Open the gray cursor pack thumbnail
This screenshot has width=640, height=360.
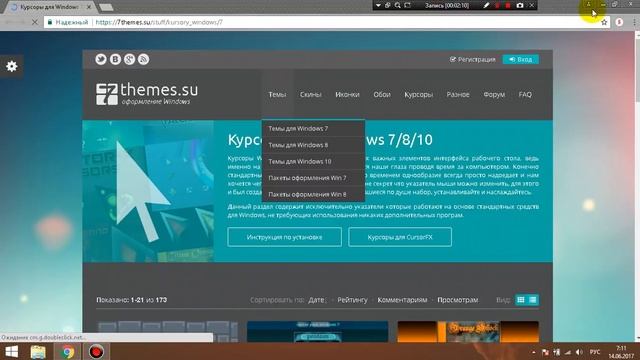coord(167,331)
